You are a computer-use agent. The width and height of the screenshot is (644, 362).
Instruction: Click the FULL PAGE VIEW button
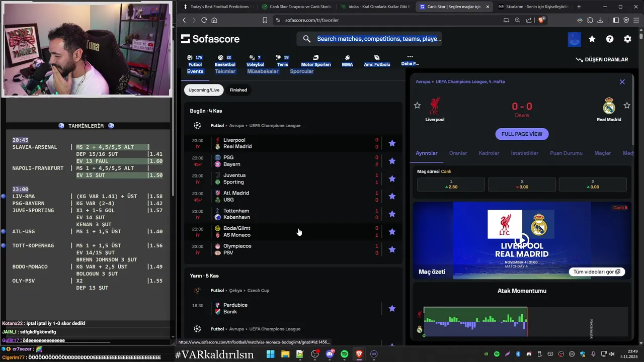[x=522, y=134]
